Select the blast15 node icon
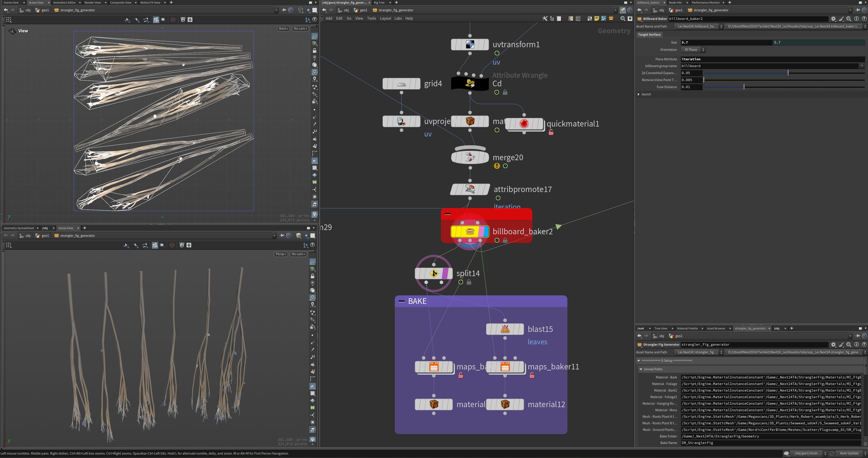Screen dimensions: 868x458 [x=505, y=329]
